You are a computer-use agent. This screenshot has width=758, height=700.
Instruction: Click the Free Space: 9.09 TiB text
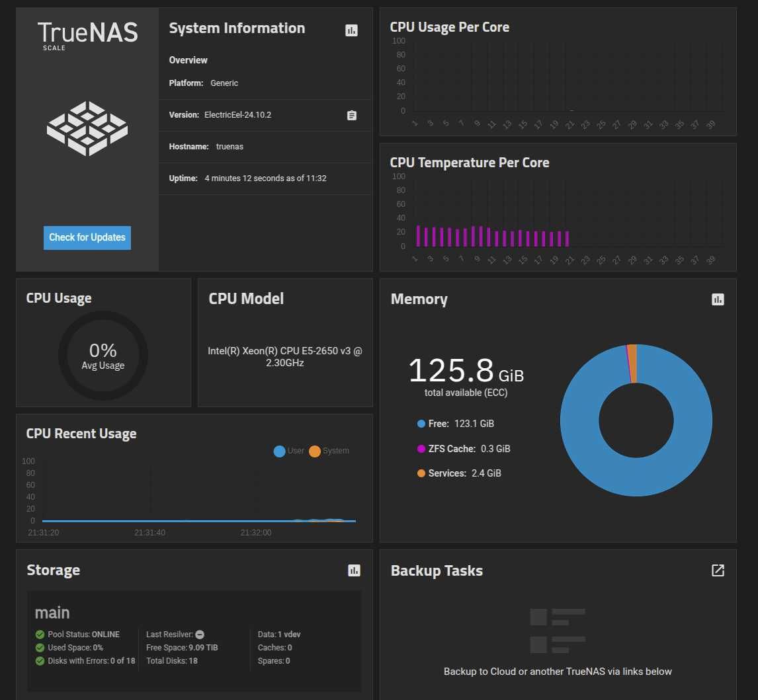point(183,647)
